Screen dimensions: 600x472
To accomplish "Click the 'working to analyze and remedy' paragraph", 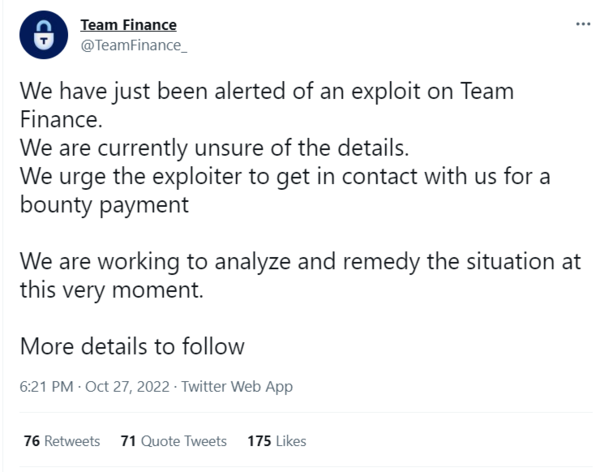I will click(x=300, y=276).
